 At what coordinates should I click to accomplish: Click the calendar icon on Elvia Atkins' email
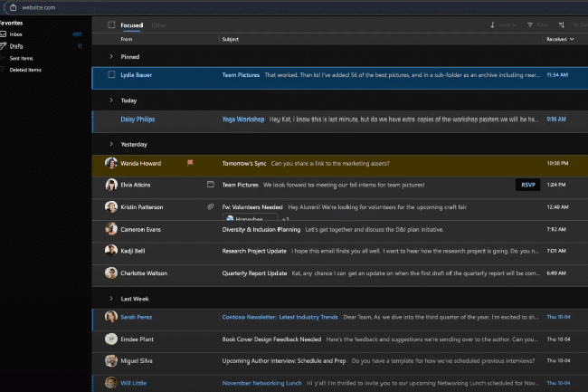tap(210, 185)
